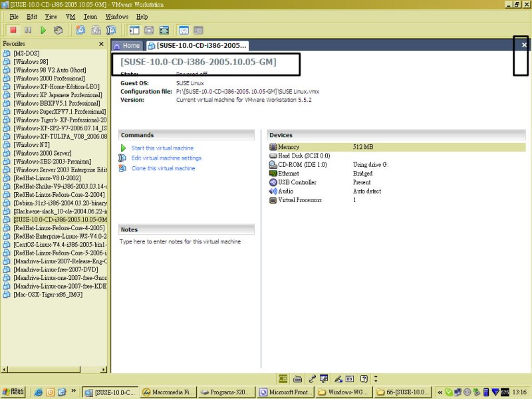This screenshot has height=399, width=532.
Task: Click Favorites scrollbar left arrow
Action: tap(4, 369)
